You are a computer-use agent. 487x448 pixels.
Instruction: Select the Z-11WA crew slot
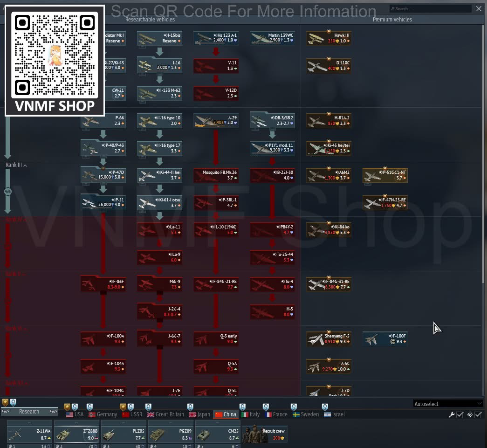click(29, 434)
